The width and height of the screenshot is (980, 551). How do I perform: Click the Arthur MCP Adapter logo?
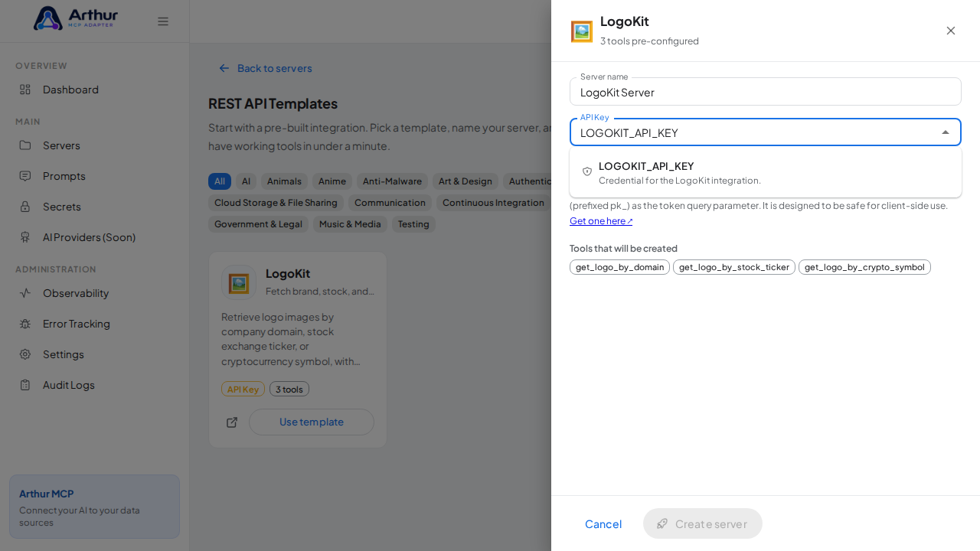tap(76, 18)
